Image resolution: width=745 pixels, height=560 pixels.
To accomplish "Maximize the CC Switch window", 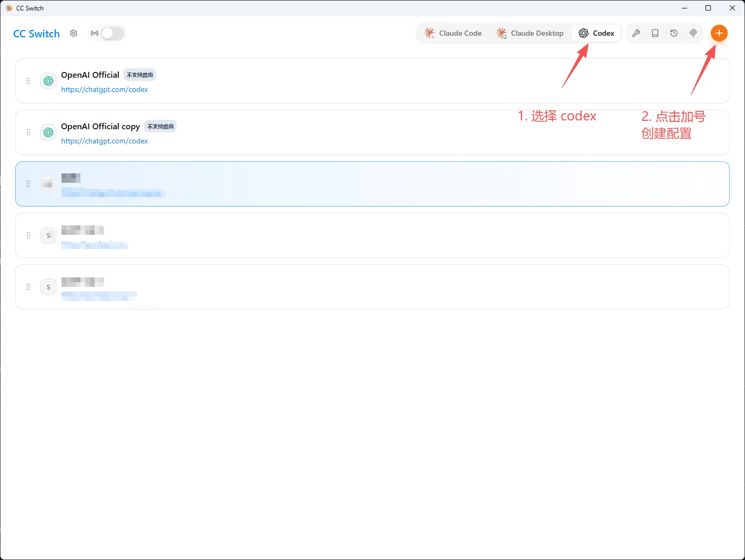I will pos(708,8).
